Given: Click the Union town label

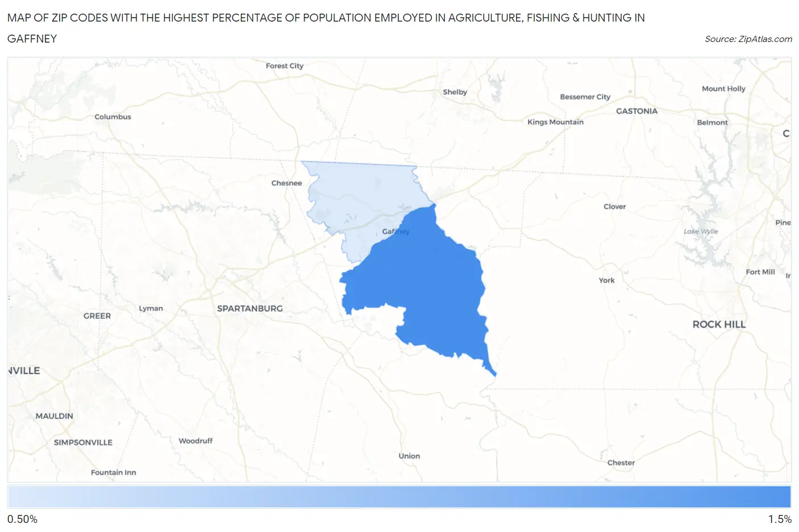Looking at the screenshot, I should [x=409, y=456].
